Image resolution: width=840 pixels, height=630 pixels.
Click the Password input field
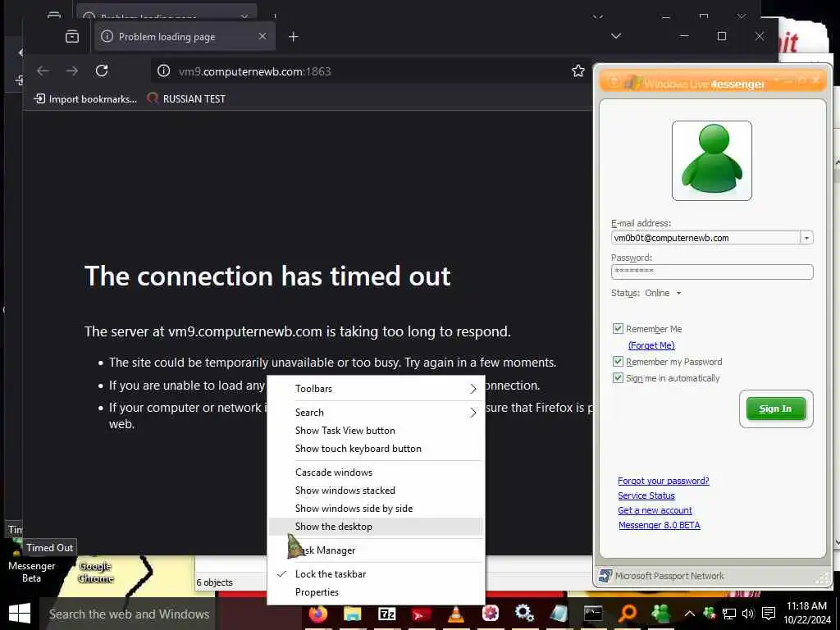[x=711, y=272]
